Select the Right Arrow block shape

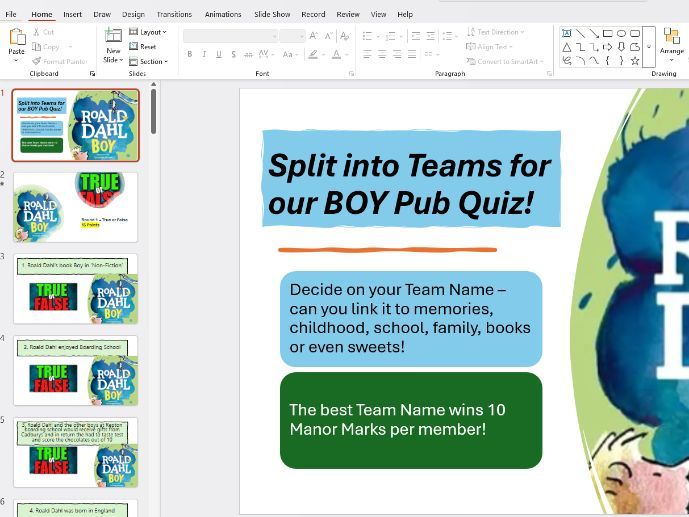point(608,47)
